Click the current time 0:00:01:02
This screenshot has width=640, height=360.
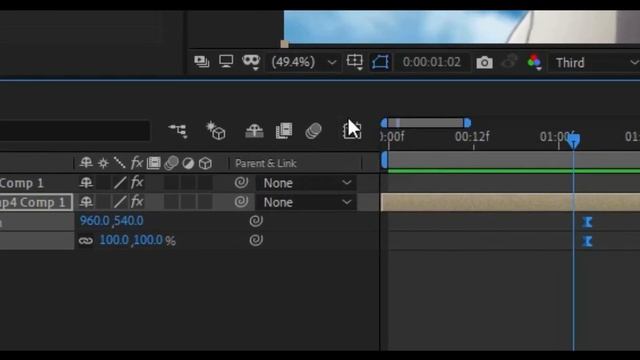pos(431,62)
